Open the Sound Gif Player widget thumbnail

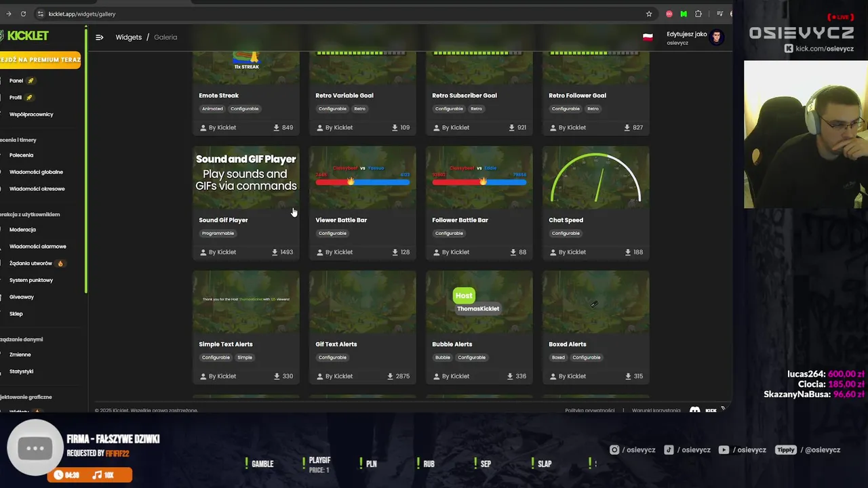(x=245, y=178)
